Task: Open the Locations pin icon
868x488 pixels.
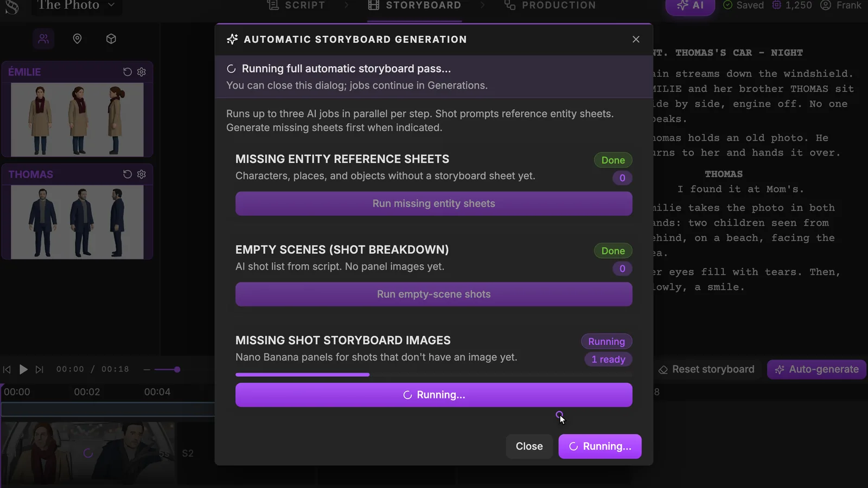Action: (x=77, y=39)
